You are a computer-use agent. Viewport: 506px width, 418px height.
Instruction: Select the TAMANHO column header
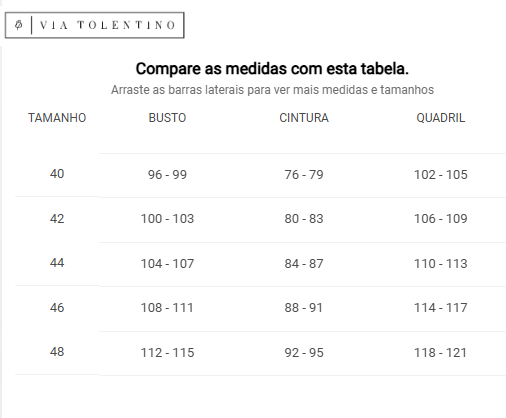point(57,118)
